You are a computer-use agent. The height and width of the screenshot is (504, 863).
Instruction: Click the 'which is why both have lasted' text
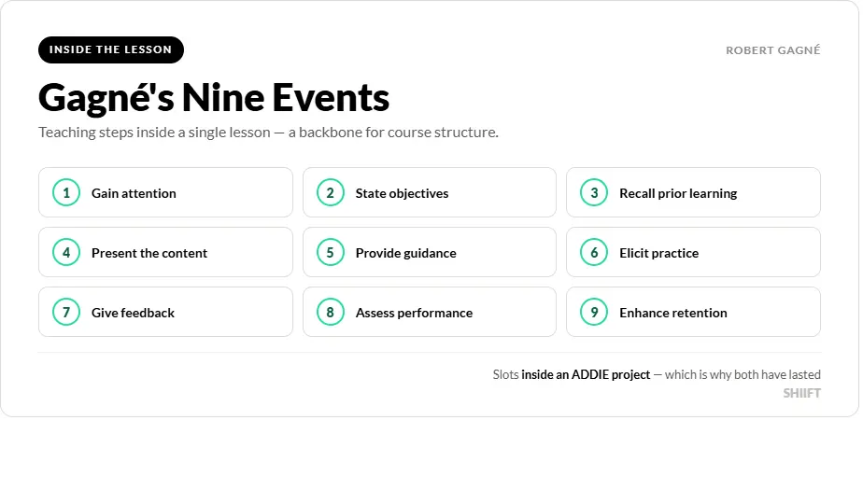tap(743, 374)
